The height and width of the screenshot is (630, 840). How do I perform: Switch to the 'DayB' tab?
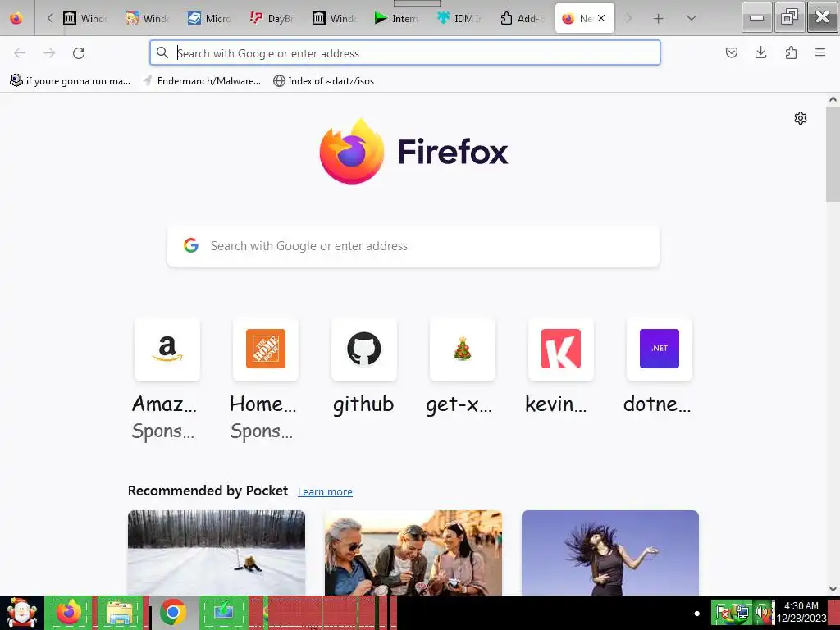(x=272, y=18)
